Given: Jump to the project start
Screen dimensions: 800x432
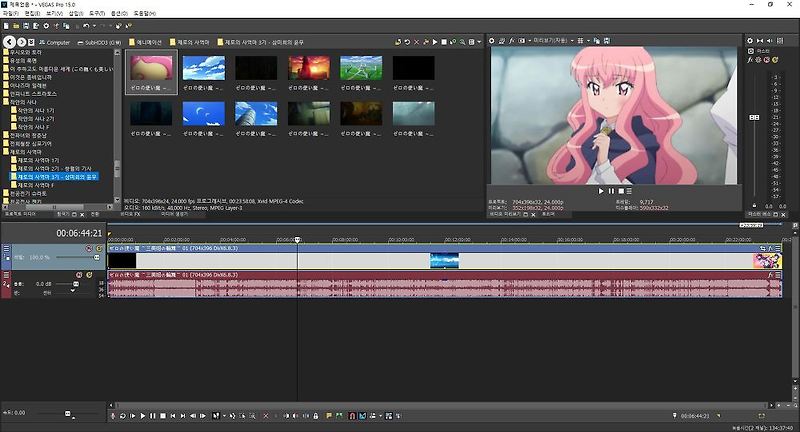Looking at the screenshot, I should [173, 416].
